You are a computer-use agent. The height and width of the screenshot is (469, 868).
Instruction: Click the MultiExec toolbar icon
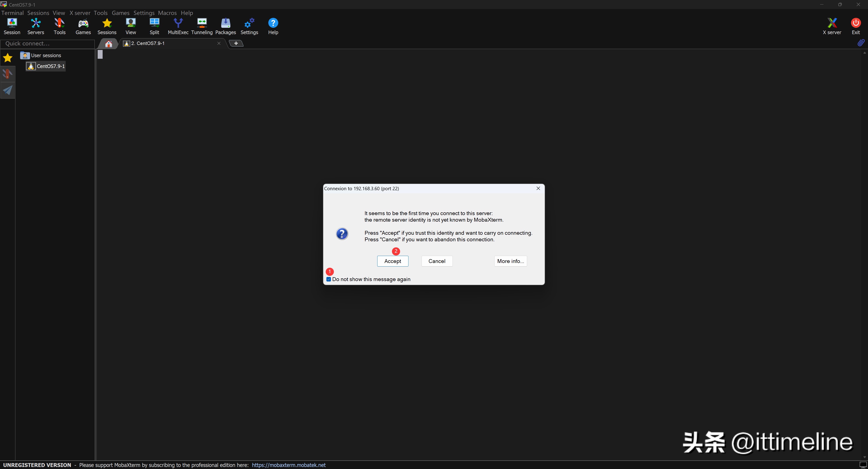point(178,26)
